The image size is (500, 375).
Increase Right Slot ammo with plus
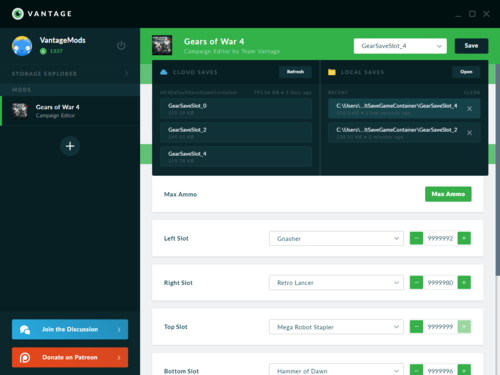[464, 283]
